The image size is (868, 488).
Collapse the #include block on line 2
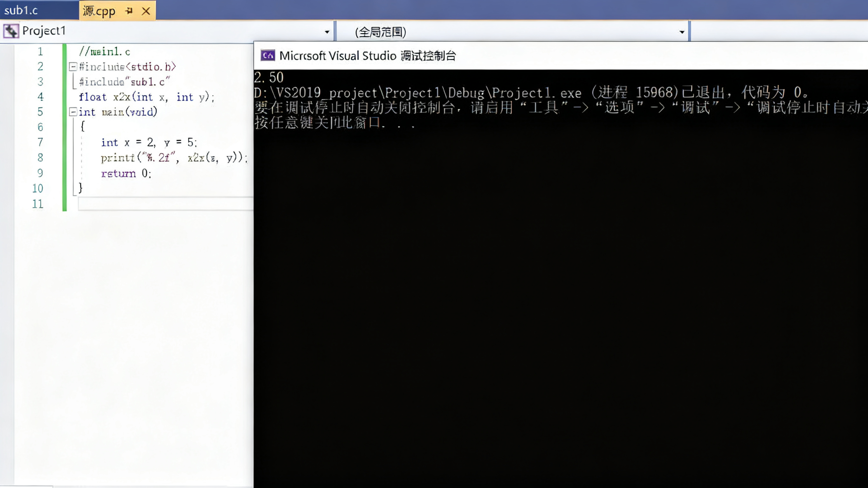[73, 66]
